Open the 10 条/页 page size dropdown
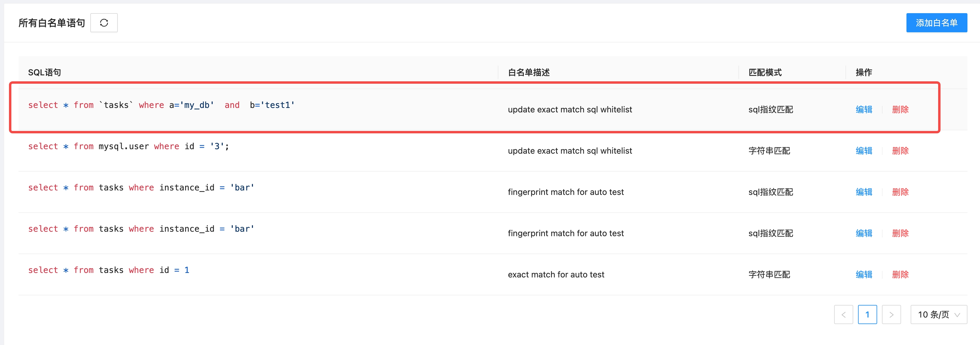Screen dimensions: 980x345 (938, 315)
